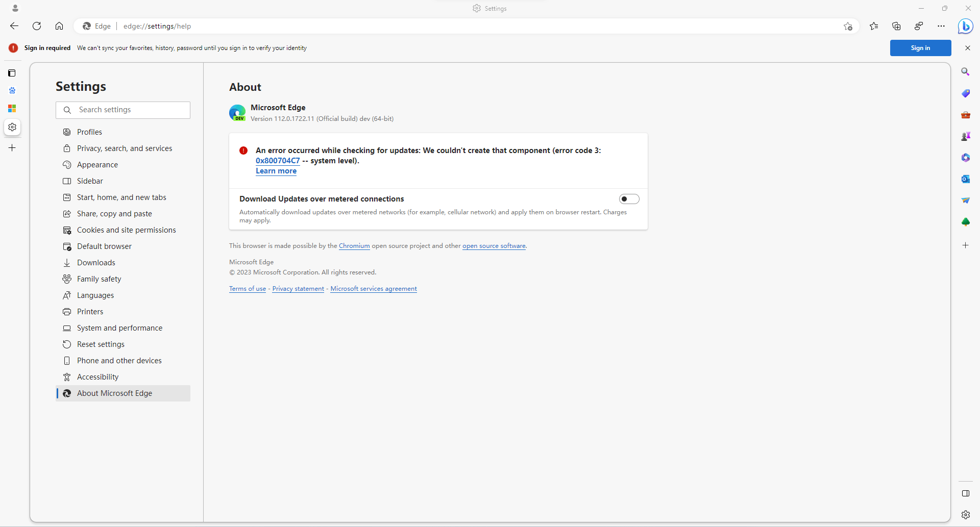Open a new tab with plus icon in left strip

(x=12, y=148)
